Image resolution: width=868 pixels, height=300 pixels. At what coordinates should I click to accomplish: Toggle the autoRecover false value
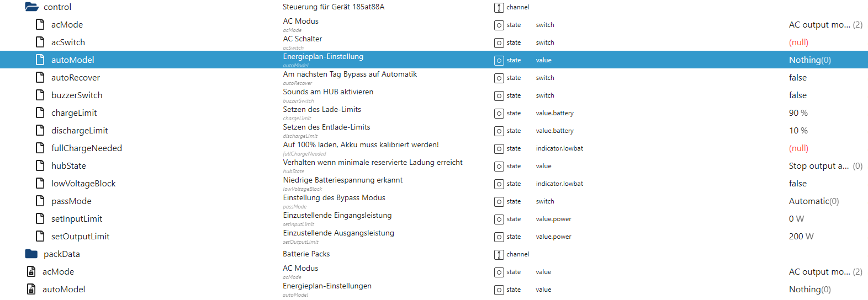[x=797, y=78]
